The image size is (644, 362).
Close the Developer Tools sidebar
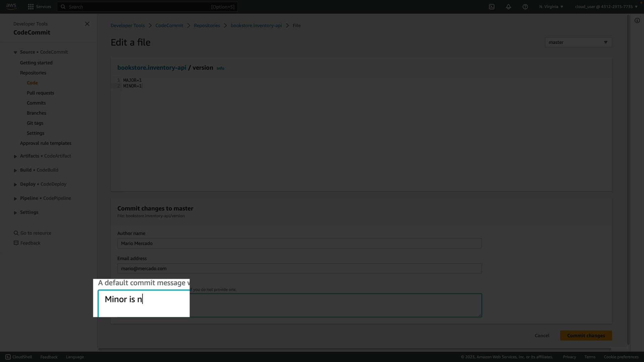point(87,24)
